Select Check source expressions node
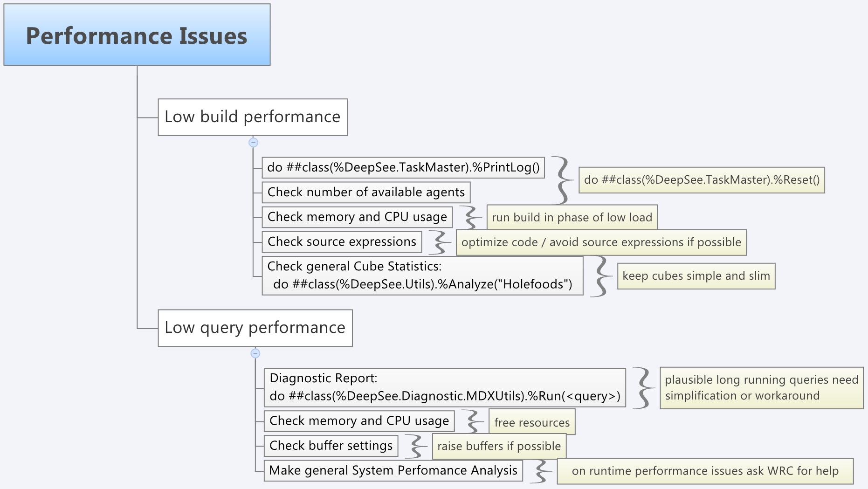This screenshot has width=868, height=489. pyautogui.click(x=342, y=241)
